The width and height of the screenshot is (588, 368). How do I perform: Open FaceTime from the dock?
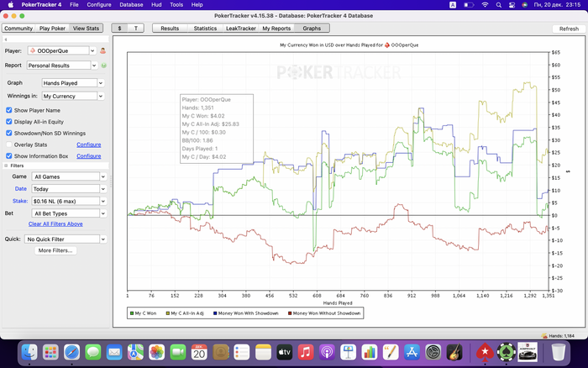pyautogui.click(x=178, y=352)
